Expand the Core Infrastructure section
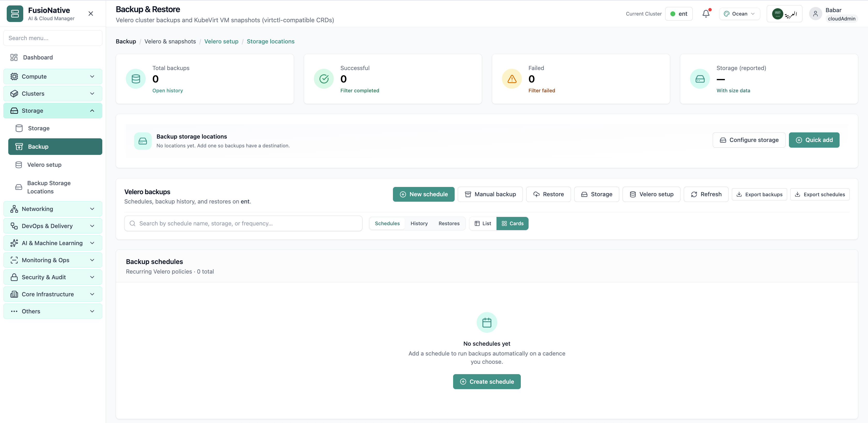Image resolution: width=868 pixels, height=423 pixels. click(x=53, y=294)
